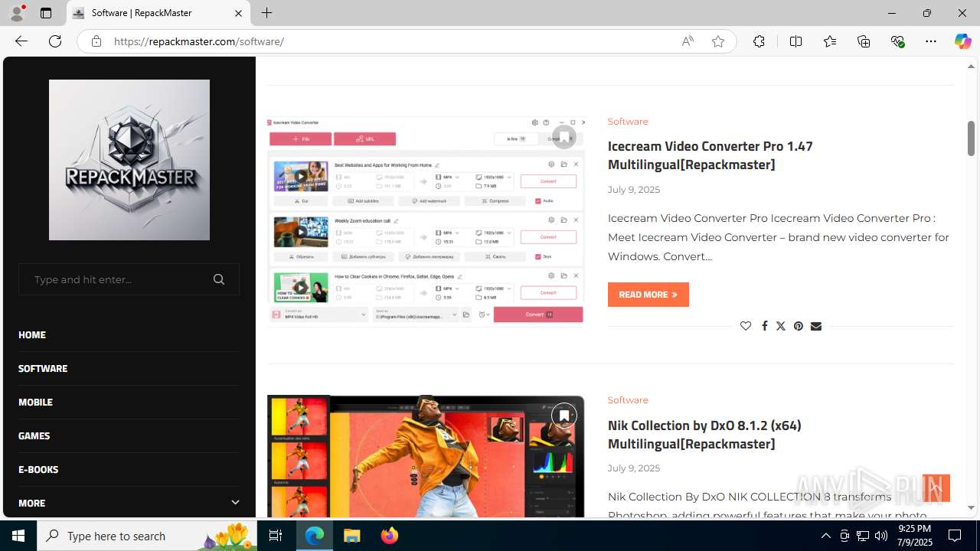Open Task View on taskbar

point(276,536)
